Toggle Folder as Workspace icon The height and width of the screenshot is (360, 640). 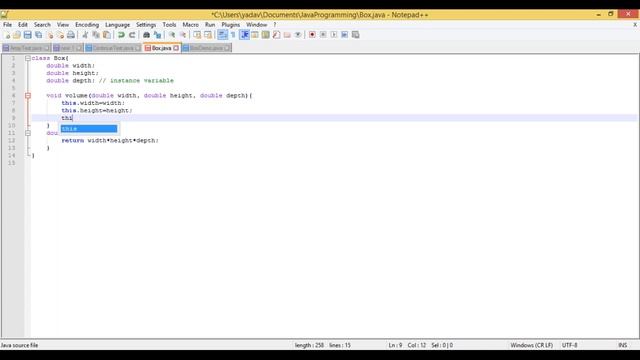(x=287, y=35)
